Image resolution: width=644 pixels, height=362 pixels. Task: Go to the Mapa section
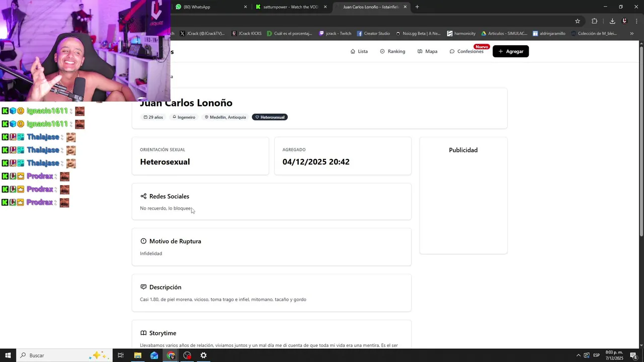pyautogui.click(x=427, y=51)
